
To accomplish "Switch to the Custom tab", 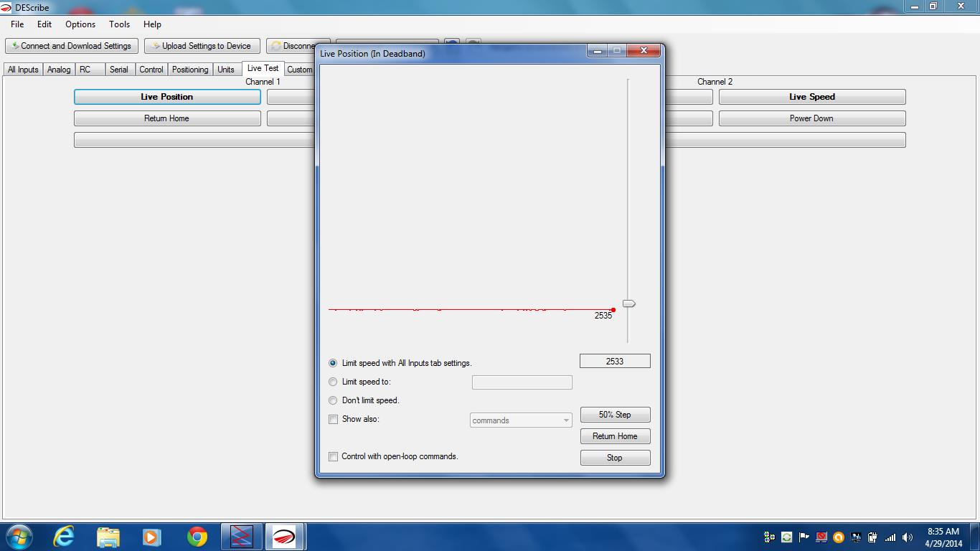I will pyautogui.click(x=300, y=70).
